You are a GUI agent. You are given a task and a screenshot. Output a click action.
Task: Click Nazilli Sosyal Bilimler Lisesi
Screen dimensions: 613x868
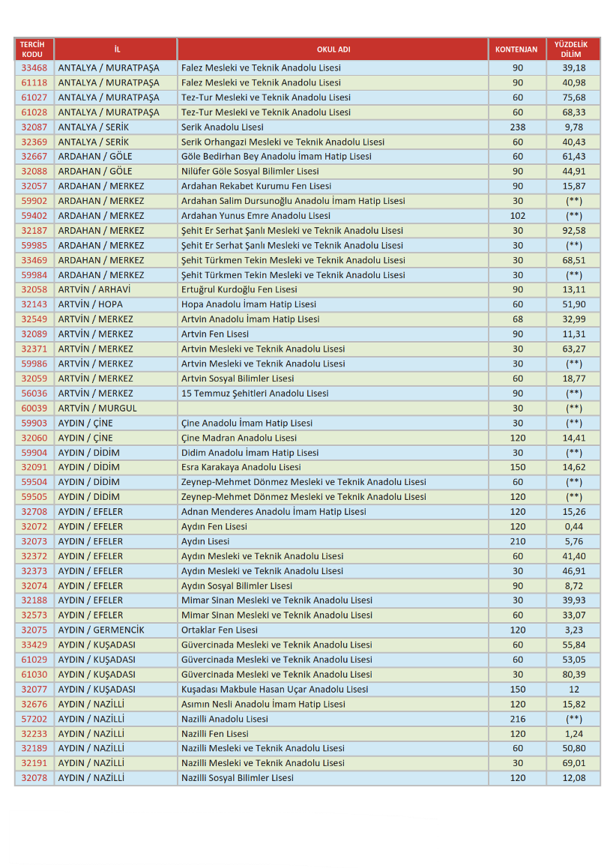[238, 778]
